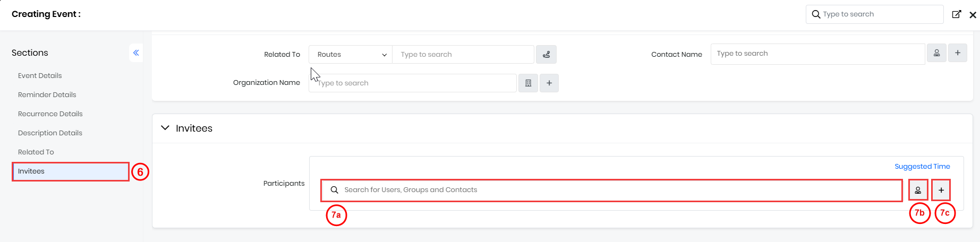Open the Routes module dropdown
980x242 pixels.
(x=351, y=55)
